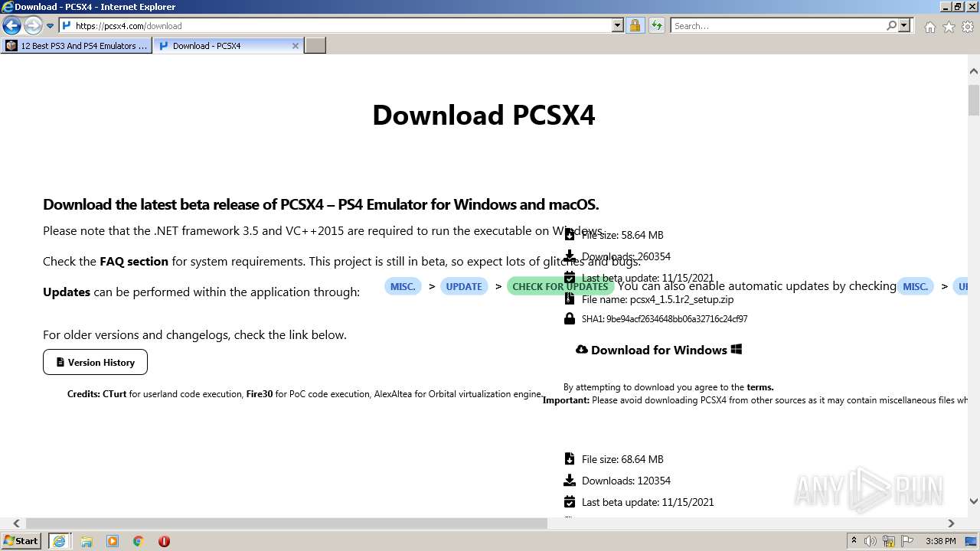The height and width of the screenshot is (551, 980).
Task: Click the pcsx4.com address bar
Action: 335,26
